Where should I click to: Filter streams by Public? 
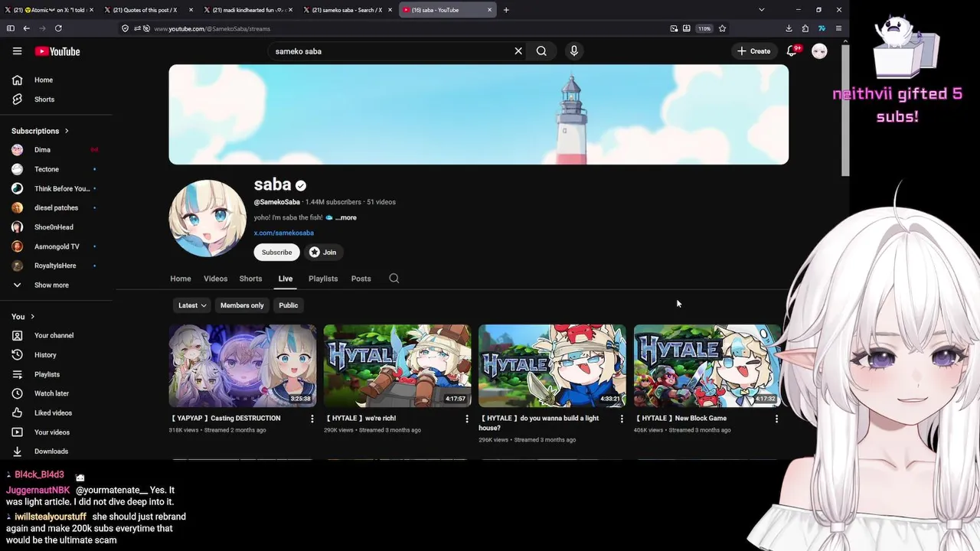pyautogui.click(x=289, y=305)
